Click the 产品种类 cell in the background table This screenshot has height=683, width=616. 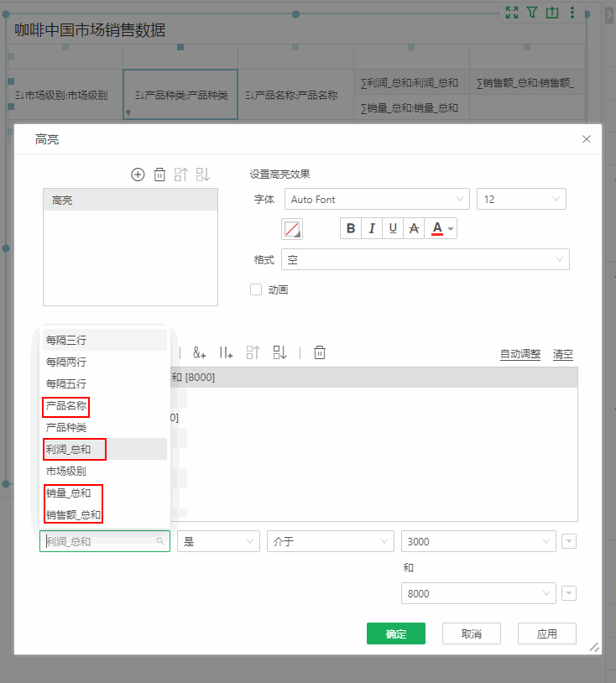click(180, 95)
